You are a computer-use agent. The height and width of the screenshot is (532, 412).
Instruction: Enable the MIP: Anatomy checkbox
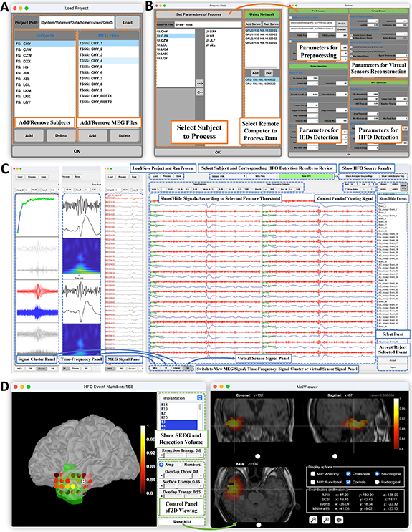click(312, 473)
